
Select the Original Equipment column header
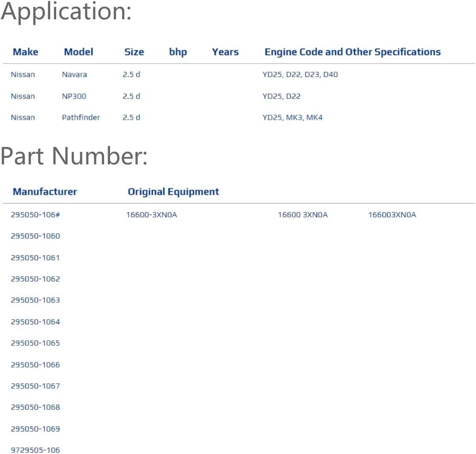coord(174,192)
